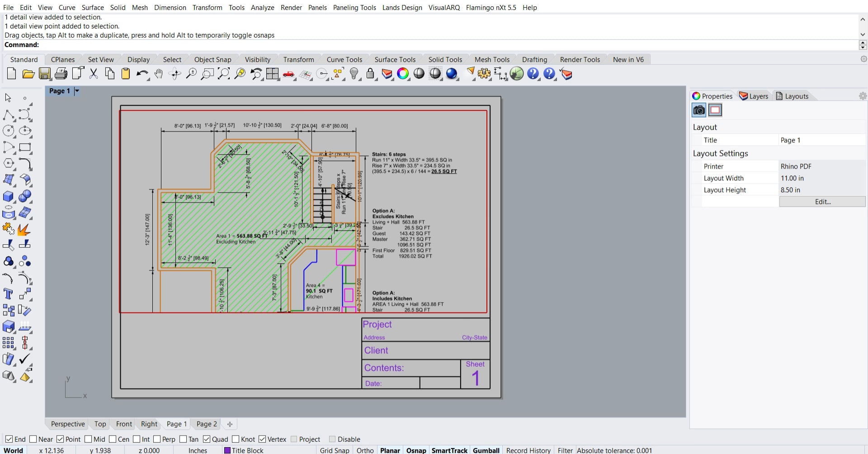Click the Title Block layer color swatch
Screen dimensions: 868x454
[227, 450]
